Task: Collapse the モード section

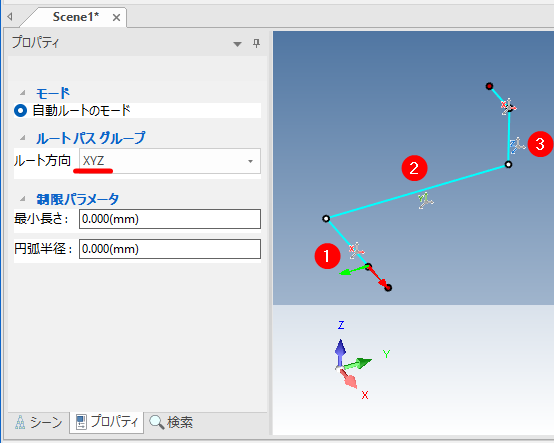Action: tap(23, 93)
